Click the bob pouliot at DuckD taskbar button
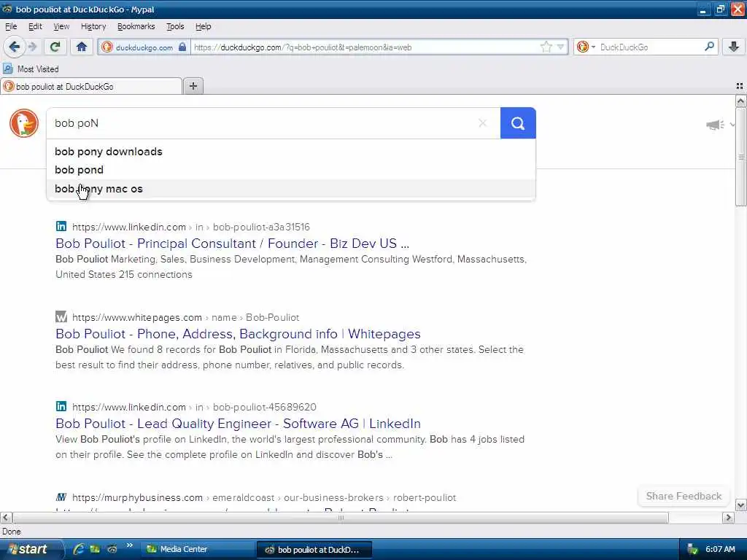 314,550
